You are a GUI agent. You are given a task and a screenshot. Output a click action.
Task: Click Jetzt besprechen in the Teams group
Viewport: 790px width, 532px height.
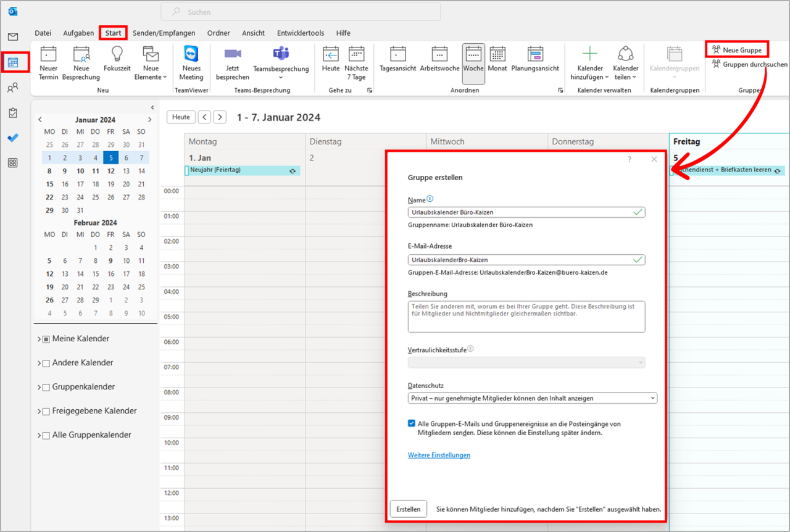[232, 62]
